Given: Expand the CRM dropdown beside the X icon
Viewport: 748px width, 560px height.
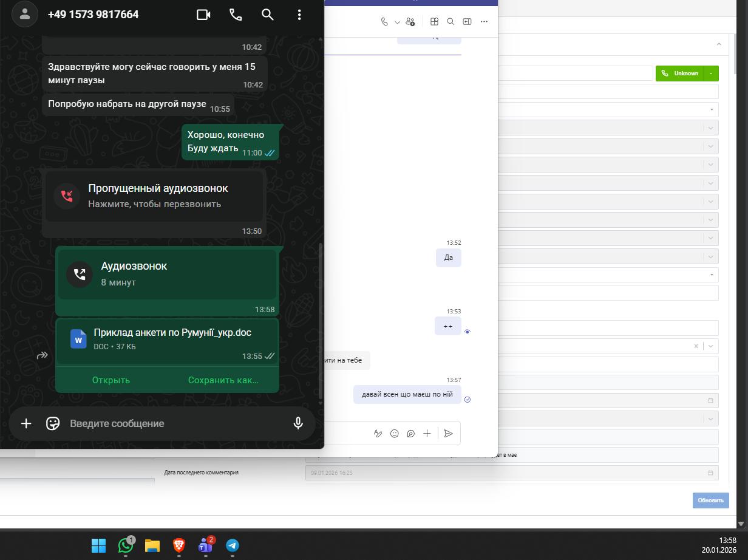Looking at the screenshot, I should tap(711, 346).
